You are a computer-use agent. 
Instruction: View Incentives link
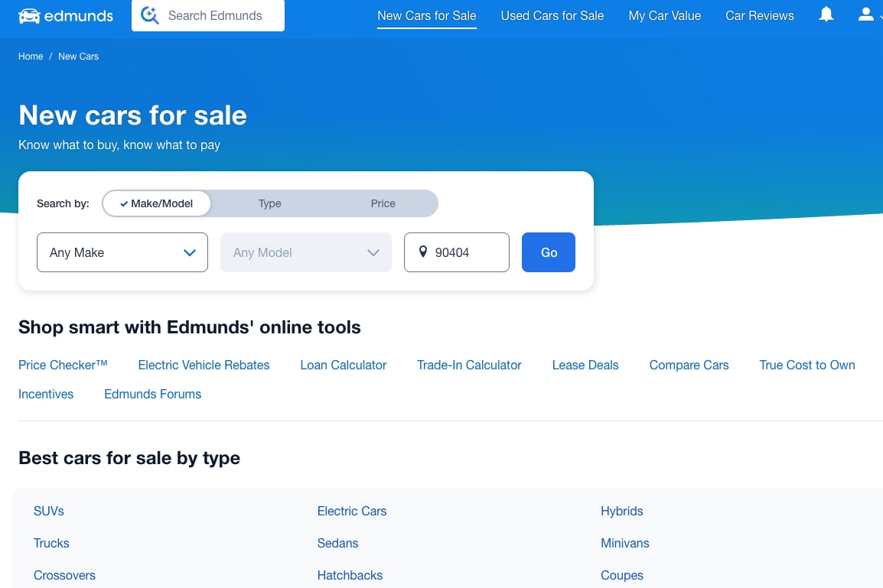pos(46,394)
